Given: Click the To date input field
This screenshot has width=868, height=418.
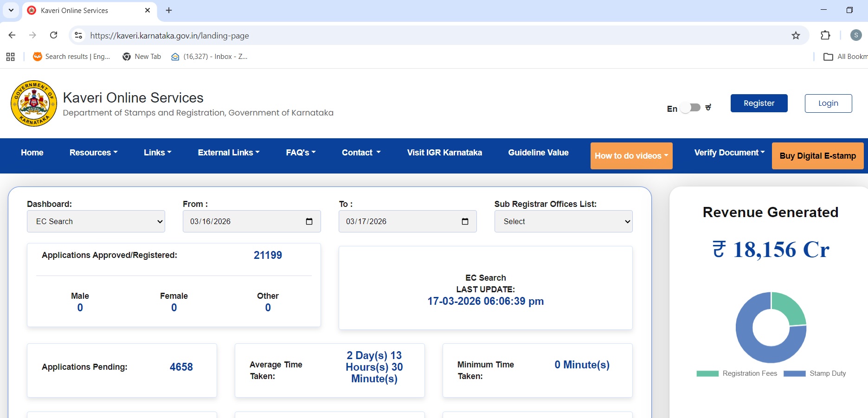Looking at the screenshot, I should coord(408,221).
